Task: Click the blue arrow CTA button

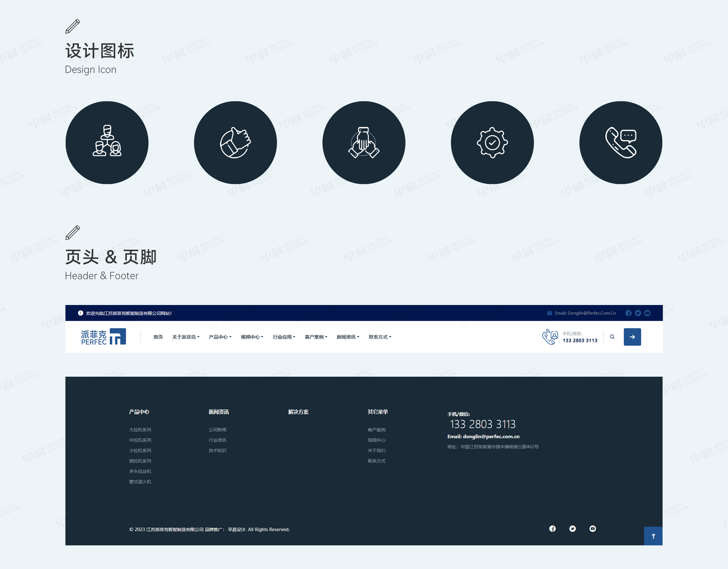Action: (632, 337)
